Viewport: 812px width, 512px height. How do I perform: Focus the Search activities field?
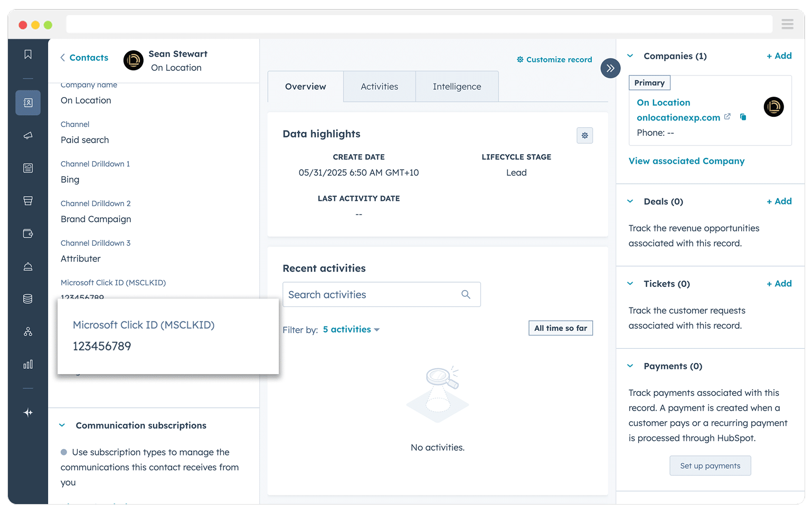point(382,294)
